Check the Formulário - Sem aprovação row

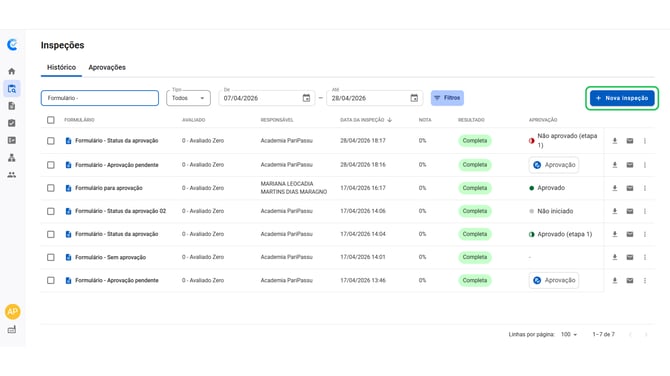click(x=51, y=257)
